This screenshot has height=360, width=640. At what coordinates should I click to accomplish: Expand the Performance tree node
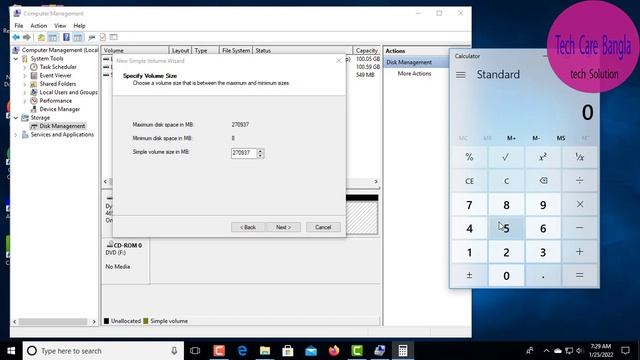pos(24,101)
